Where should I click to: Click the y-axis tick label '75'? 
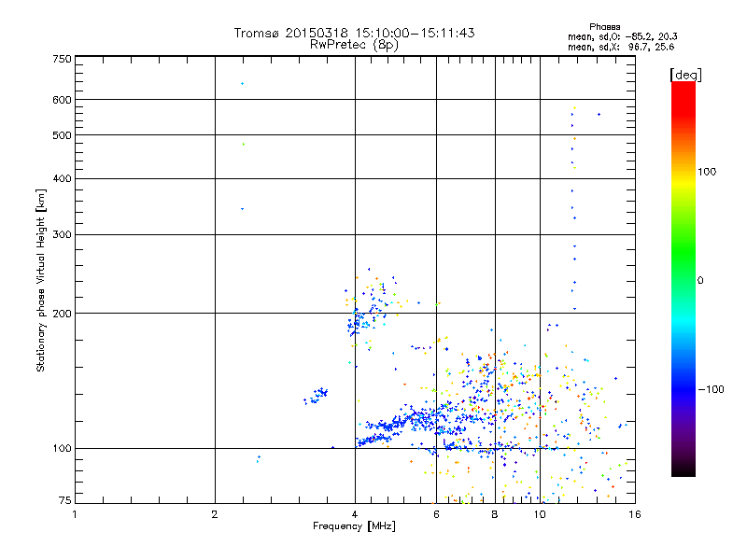[65, 500]
